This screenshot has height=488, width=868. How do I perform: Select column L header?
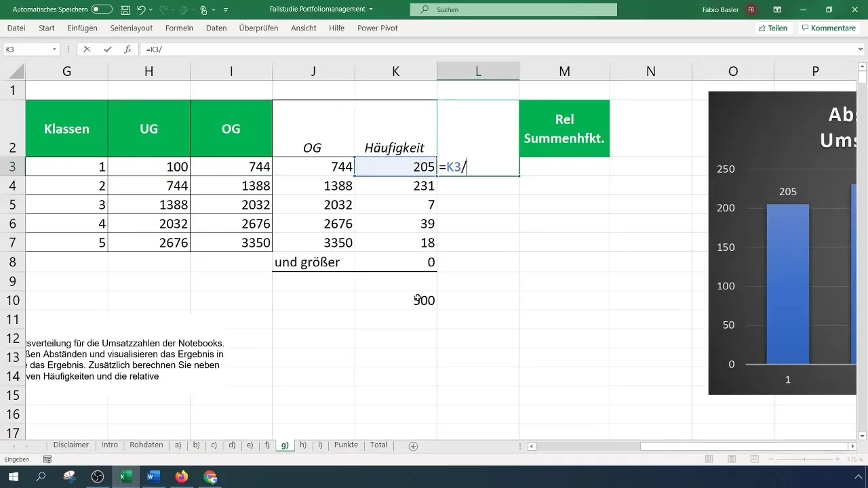pyautogui.click(x=478, y=71)
